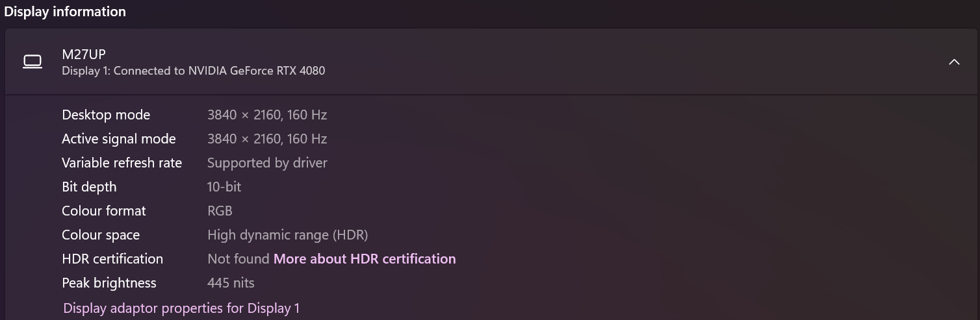The width and height of the screenshot is (980, 320).
Task: Click the Not found certification status
Action: pyautogui.click(x=238, y=259)
